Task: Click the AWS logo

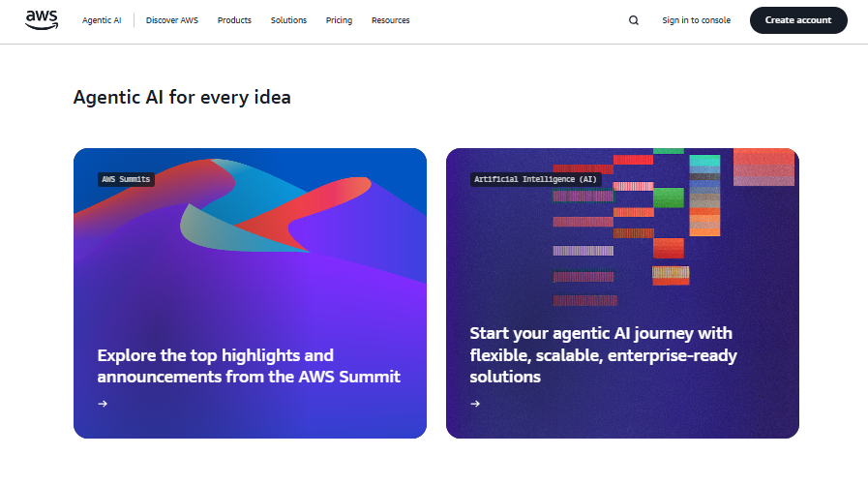Action: 43,20
